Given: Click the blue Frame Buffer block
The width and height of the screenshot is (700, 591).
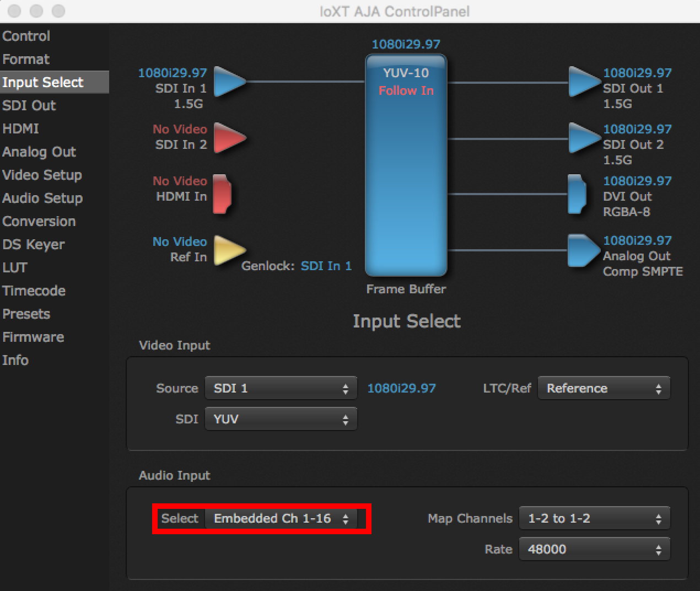Looking at the screenshot, I should click(x=406, y=165).
